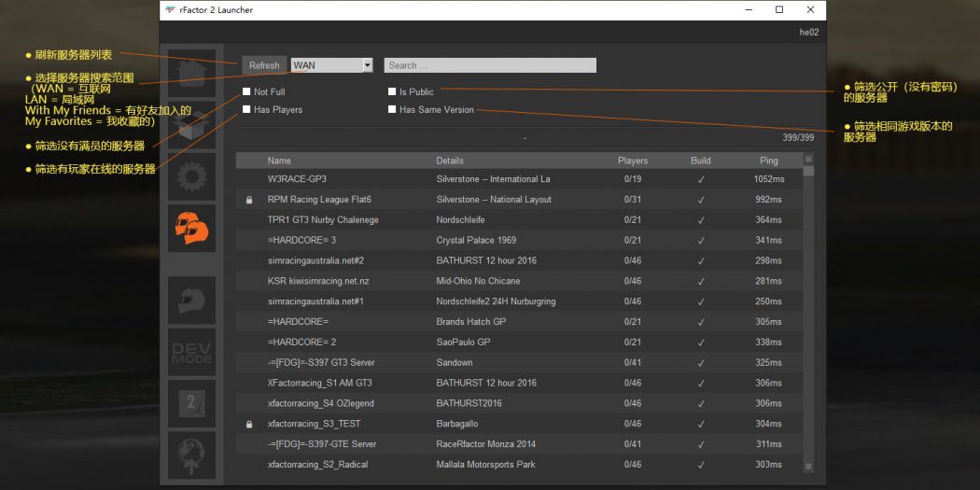
Task: Sort server list by Build column
Action: (701, 161)
